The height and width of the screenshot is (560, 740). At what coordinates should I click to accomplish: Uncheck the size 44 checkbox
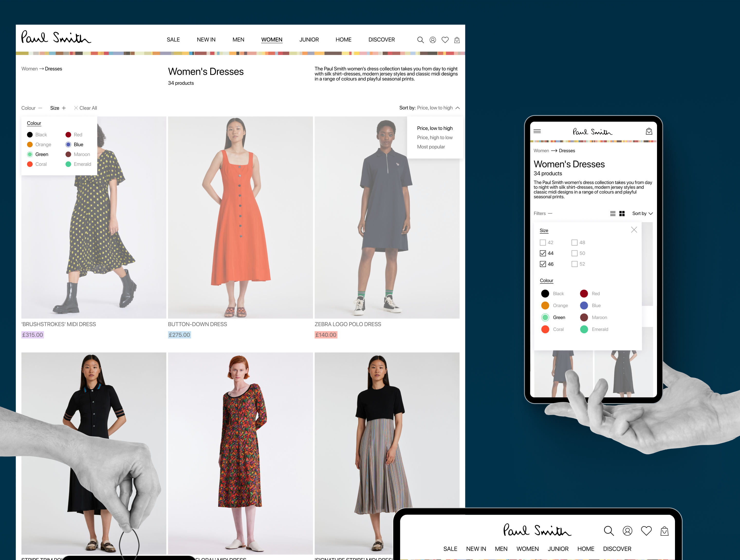click(x=543, y=253)
